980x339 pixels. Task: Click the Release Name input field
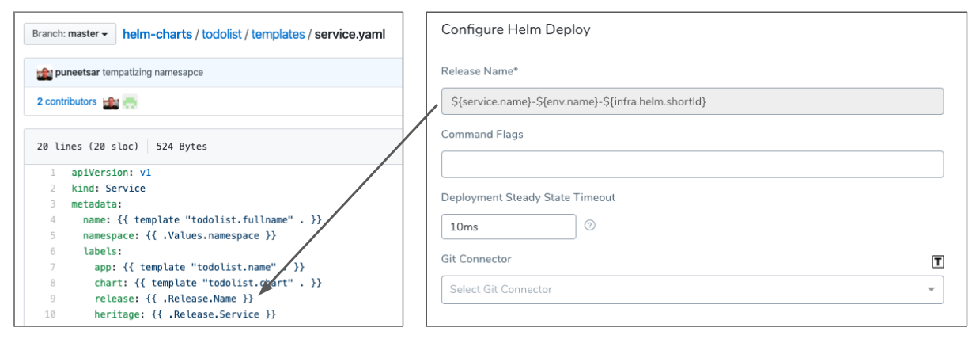click(x=692, y=101)
